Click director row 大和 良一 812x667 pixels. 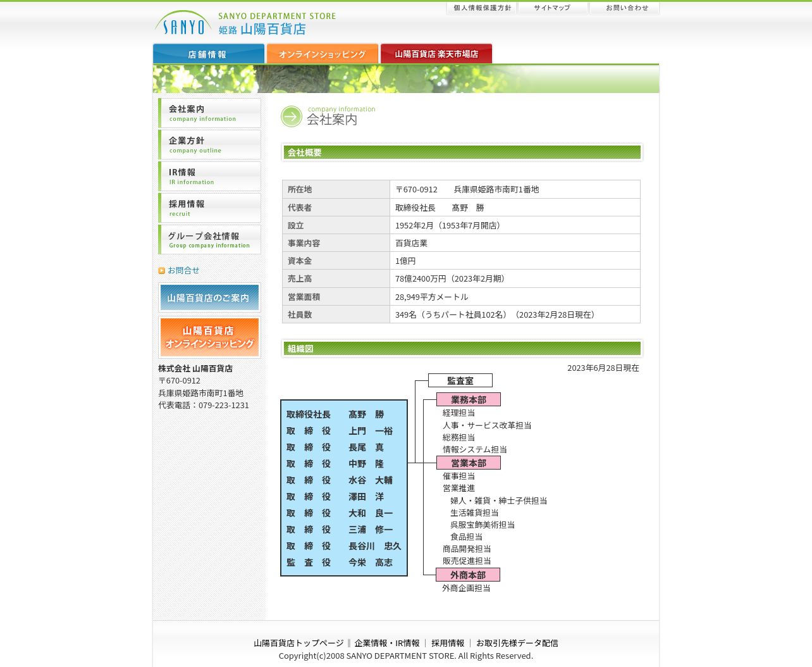pos(340,513)
